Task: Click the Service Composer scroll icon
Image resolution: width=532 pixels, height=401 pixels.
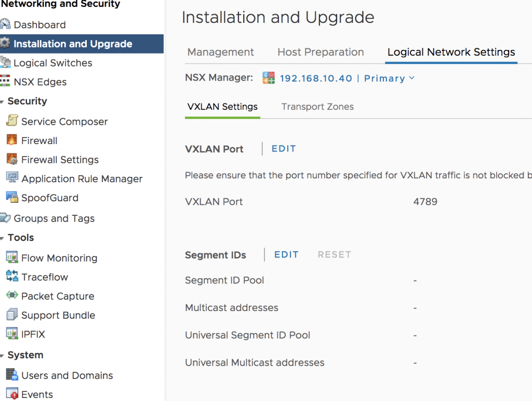Action: click(12, 121)
